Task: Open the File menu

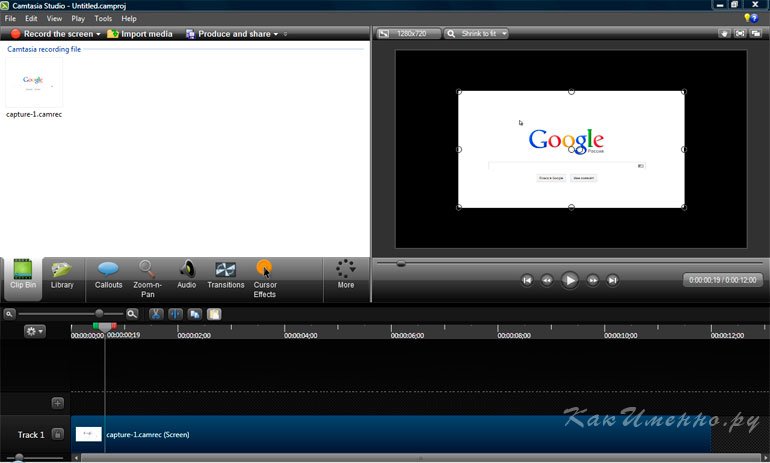Action: [x=10, y=19]
